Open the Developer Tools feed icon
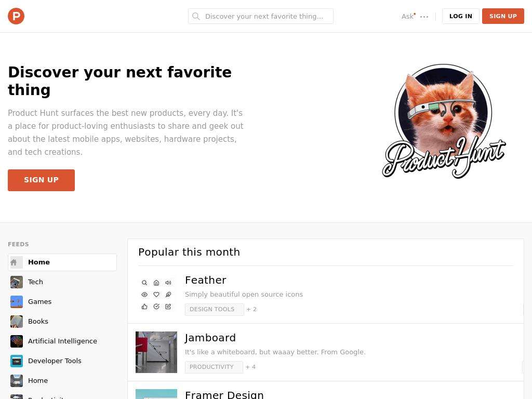This screenshot has height=399, width=532. (x=17, y=361)
